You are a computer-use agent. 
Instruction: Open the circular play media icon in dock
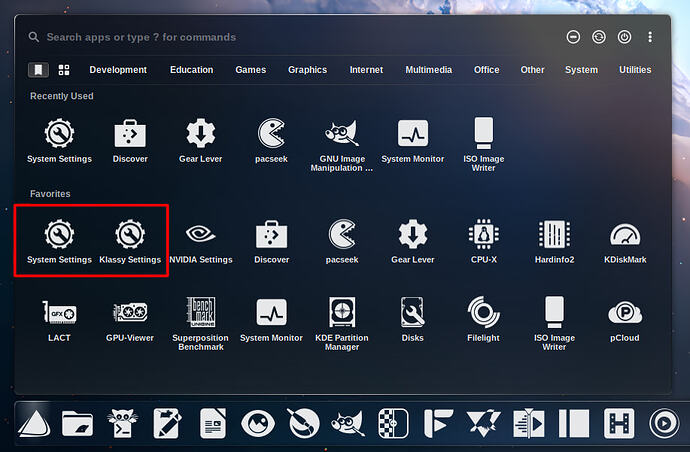pos(664,423)
